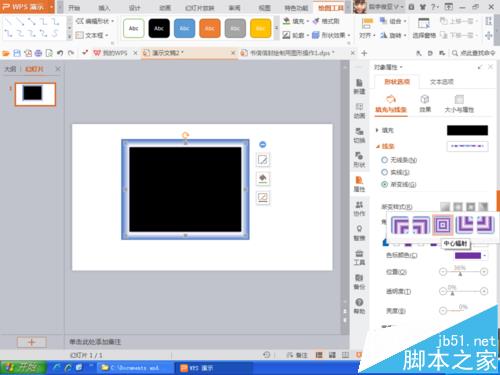500x375 pixels.
Task: Open the 帮助 (Help) sidebar panel
Action: pyautogui.click(x=359, y=306)
